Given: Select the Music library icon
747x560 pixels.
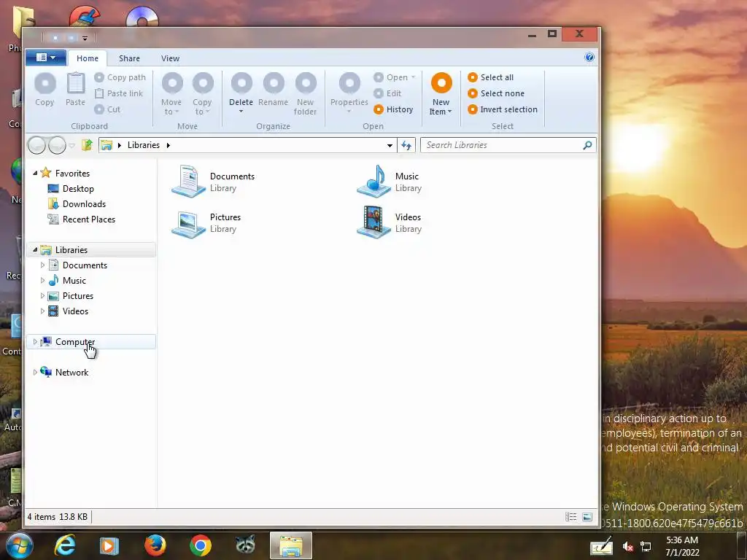Looking at the screenshot, I should point(374,182).
